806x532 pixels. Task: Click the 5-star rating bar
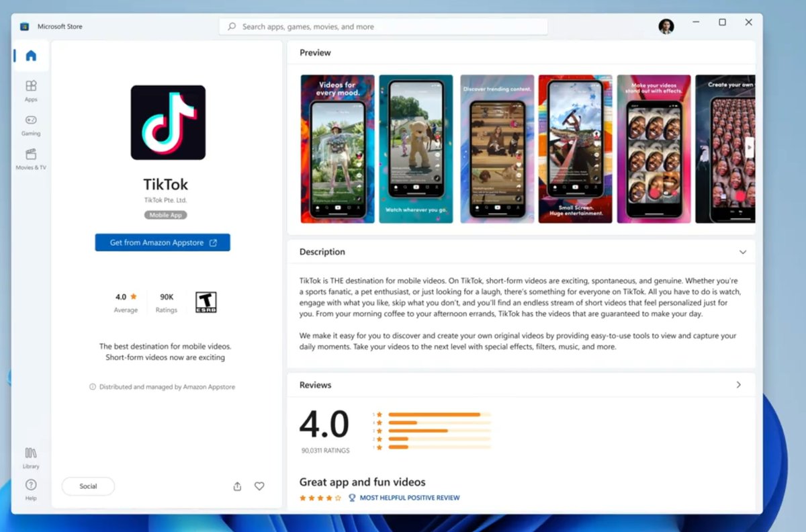tap(439, 414)
